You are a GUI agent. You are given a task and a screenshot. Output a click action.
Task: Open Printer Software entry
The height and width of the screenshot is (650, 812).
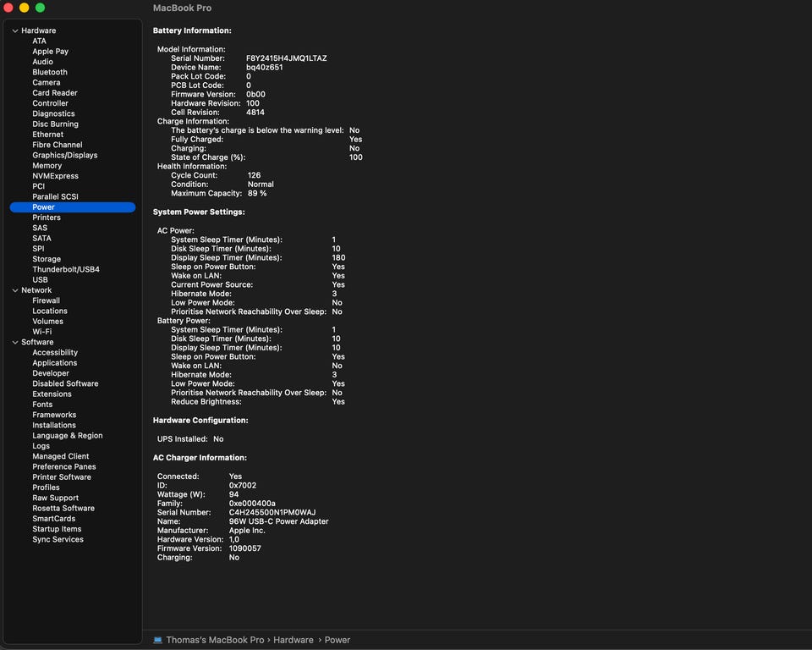tap(62, 476)
